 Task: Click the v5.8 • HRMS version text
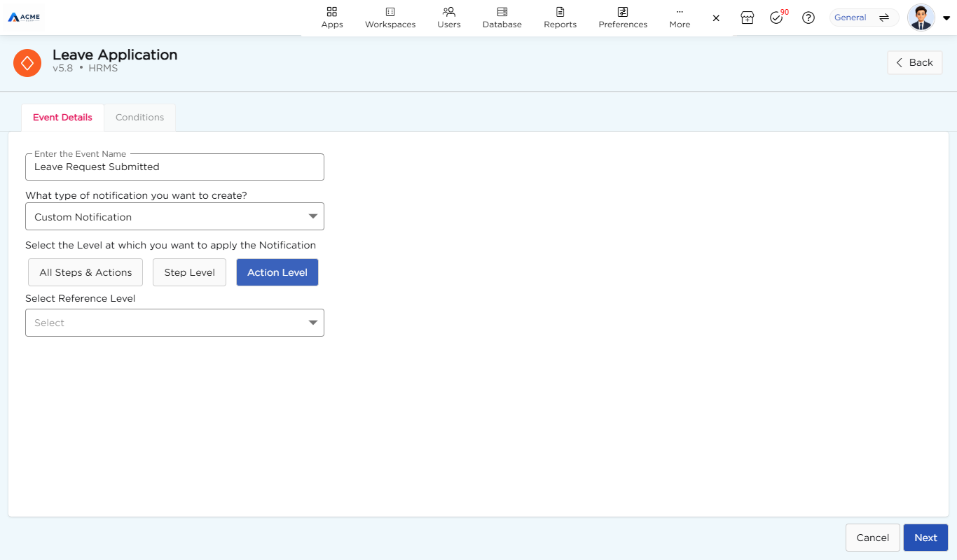[x=85, y=69]
